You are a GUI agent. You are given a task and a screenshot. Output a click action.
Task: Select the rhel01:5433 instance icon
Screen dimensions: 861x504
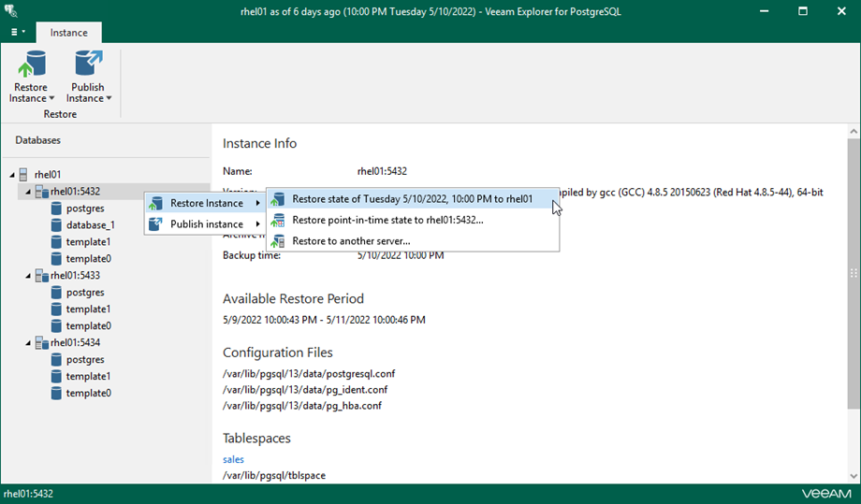tap(42, 275)
